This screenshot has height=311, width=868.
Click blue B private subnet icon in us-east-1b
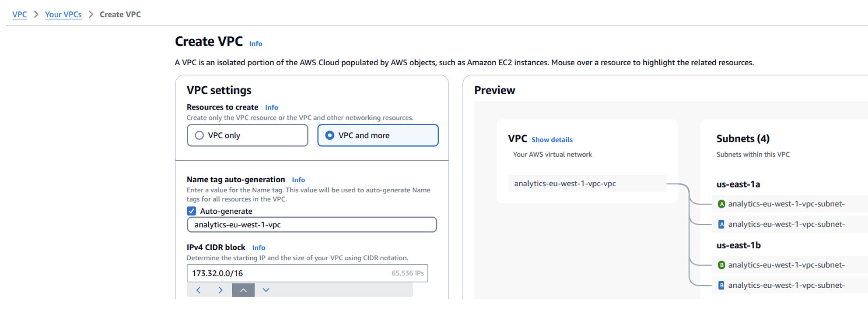(x=721, y=285)
